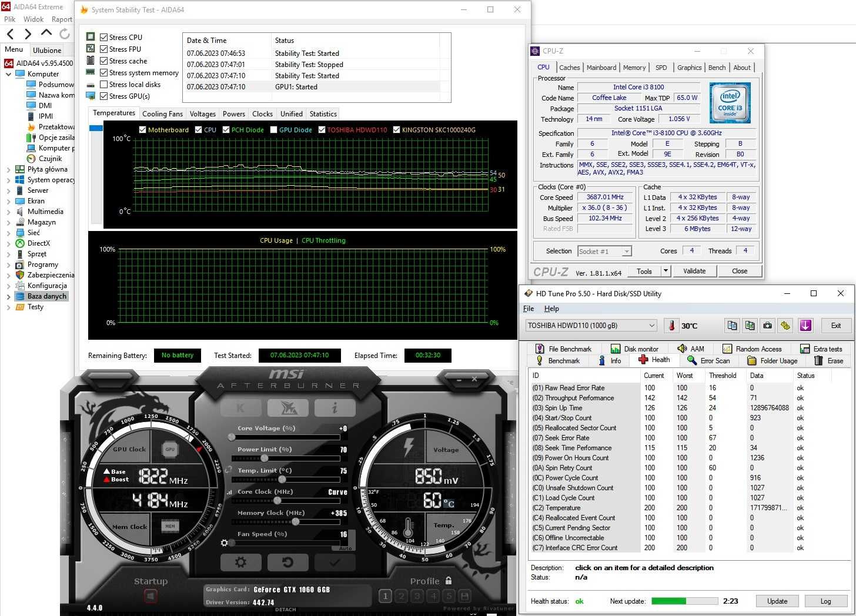The height and width of the screenshot is (616, 856).
Task: Click HD Tune purple down arrow icon
Action: [805, 326]
